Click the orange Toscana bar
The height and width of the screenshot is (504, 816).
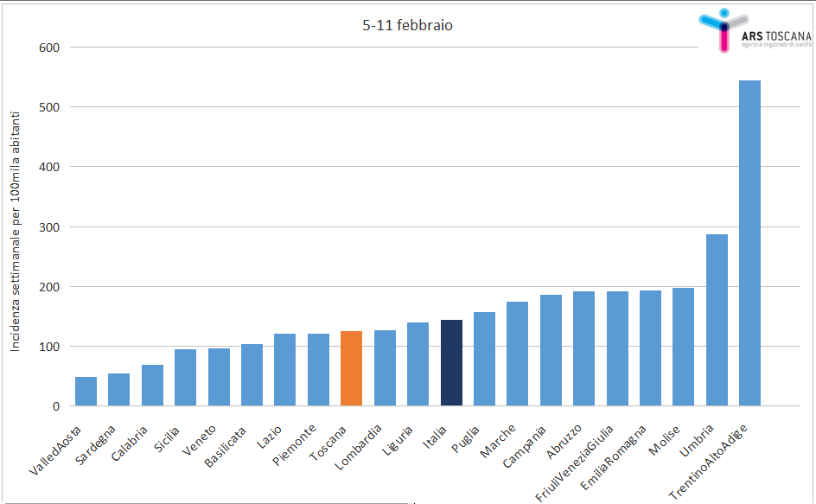[x=351, y=368]
